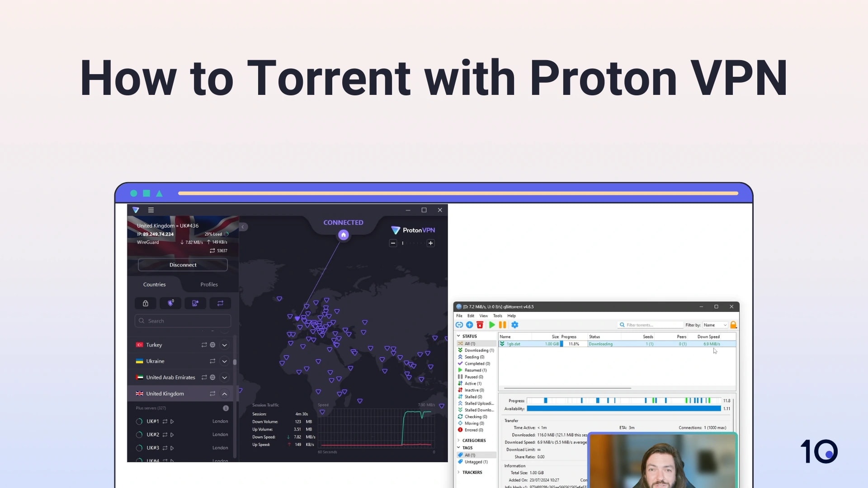The width and height of the screenshot is (868, 488).
Task: Click the green Resume play icon
Action: tap(492, 325)
